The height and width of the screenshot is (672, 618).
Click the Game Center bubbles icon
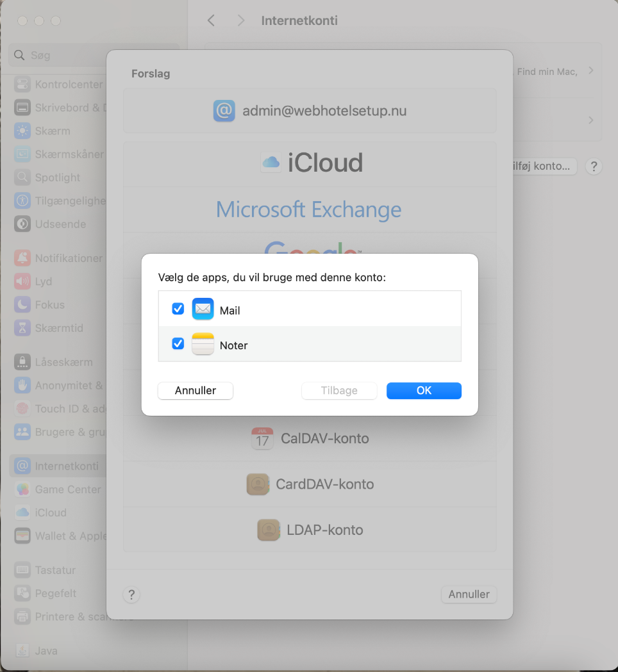[x=22, y=489]
